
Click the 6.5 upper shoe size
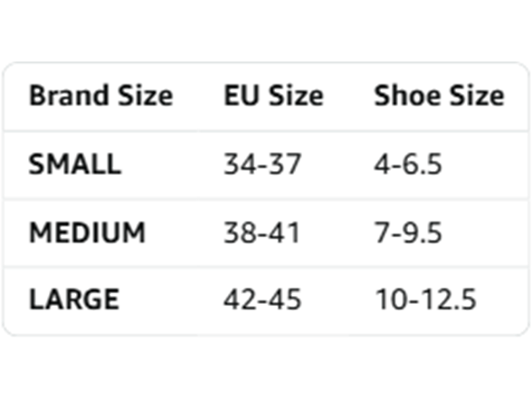point(422,165)
